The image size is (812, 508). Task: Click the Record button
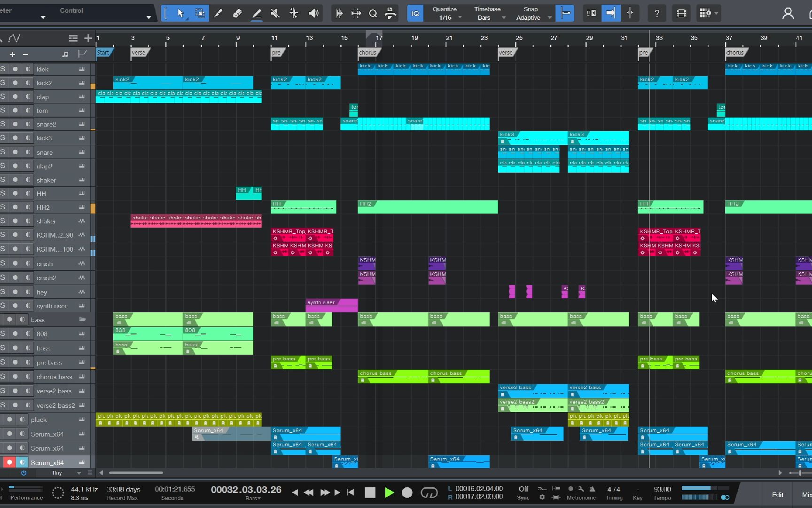[x=407, y=492]
